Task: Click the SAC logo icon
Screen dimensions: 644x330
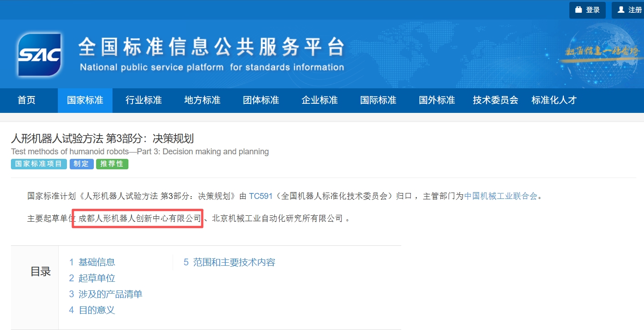Action: (39, 54)
